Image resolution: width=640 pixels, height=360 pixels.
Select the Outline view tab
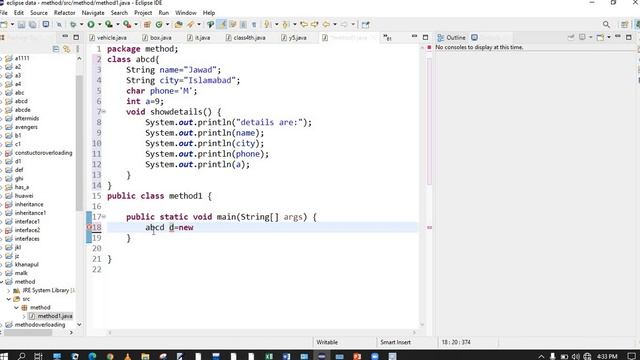pos(452,38)
